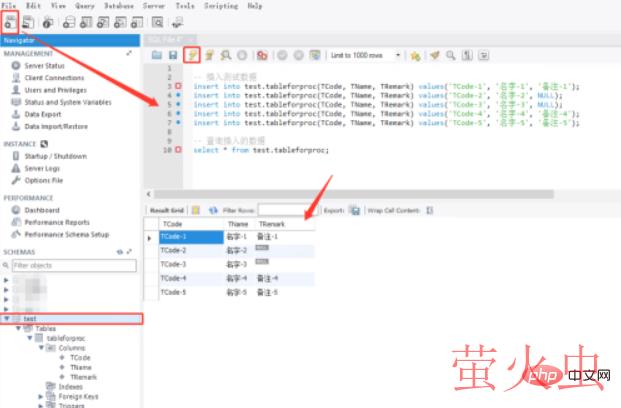Collapse the Columns node under tableforproc
Viewport: 621px width, 408px height.
point(42,347)
